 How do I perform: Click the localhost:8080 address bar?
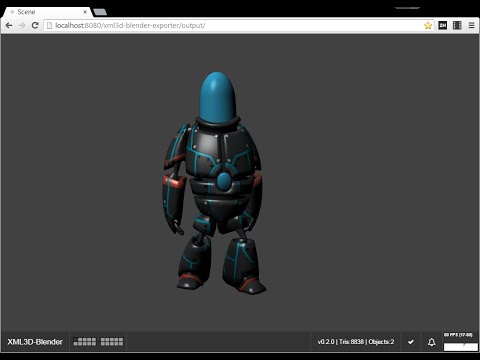pos(238,25)
